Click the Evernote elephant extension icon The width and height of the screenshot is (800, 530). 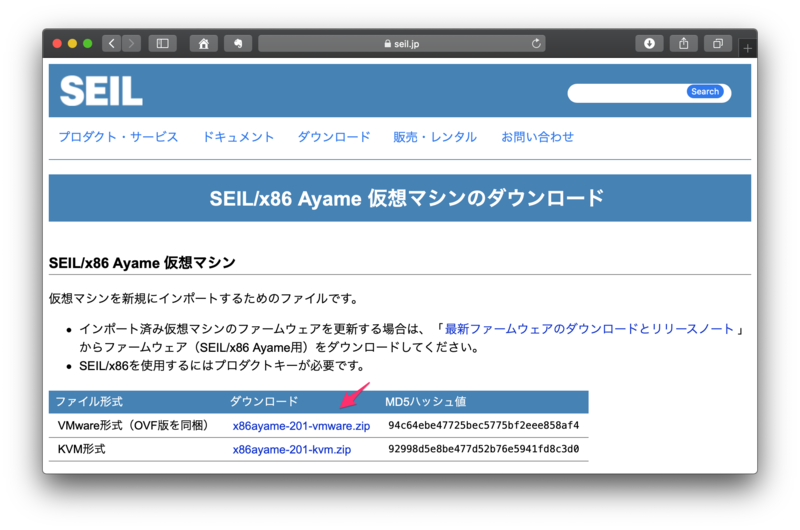(x=238, y=43)
